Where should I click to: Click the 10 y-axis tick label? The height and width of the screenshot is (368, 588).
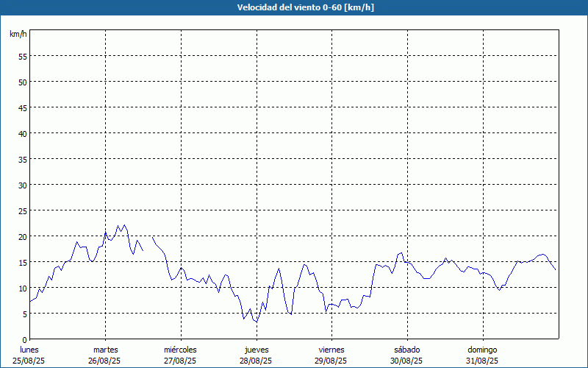[22, 288]
